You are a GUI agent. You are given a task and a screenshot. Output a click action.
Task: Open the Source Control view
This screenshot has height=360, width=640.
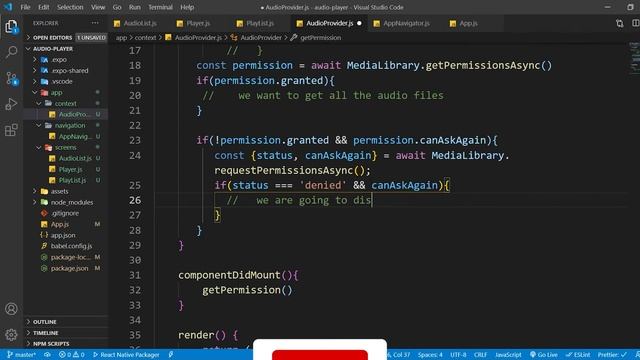coord(11,78)
